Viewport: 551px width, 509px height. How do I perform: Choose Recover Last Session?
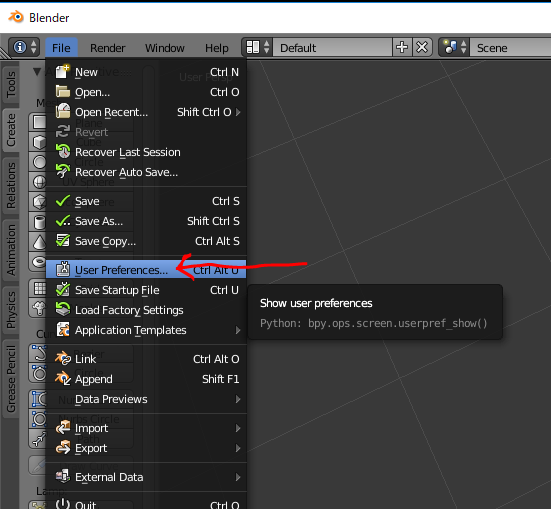[x=146, y=152]
